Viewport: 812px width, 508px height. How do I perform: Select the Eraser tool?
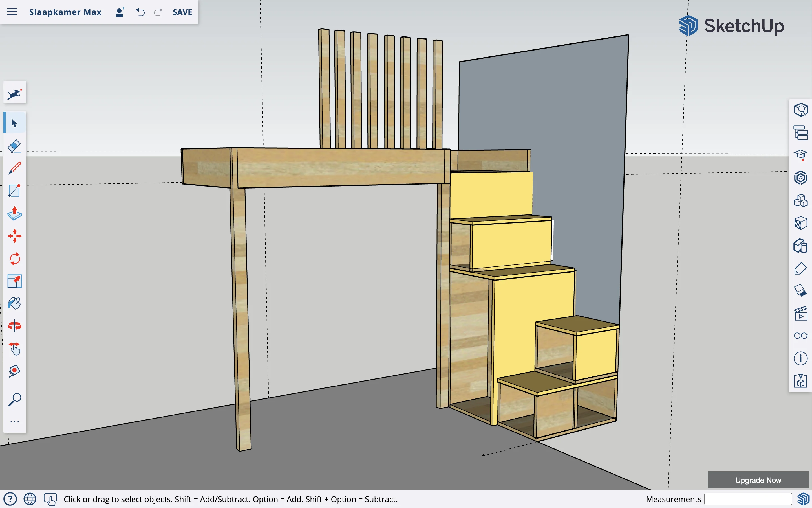pos(14,146)
